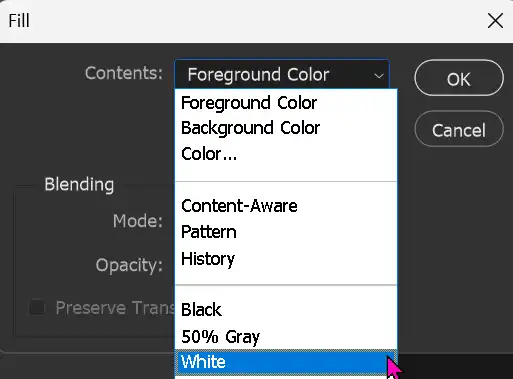Click the Contents label

[124, 73]
